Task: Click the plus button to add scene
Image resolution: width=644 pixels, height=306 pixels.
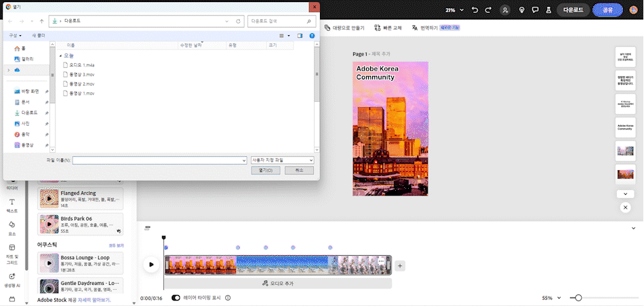Action: (400, 266)
